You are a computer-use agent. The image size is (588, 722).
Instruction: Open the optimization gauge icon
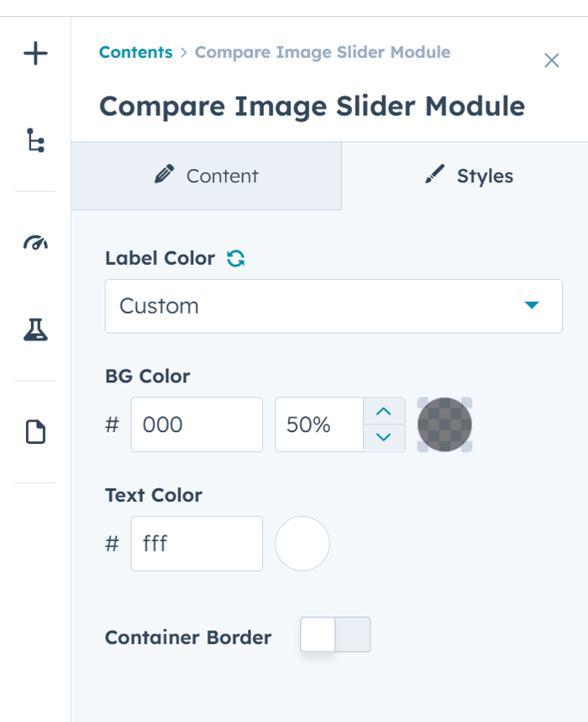click(x=35, y=242)
